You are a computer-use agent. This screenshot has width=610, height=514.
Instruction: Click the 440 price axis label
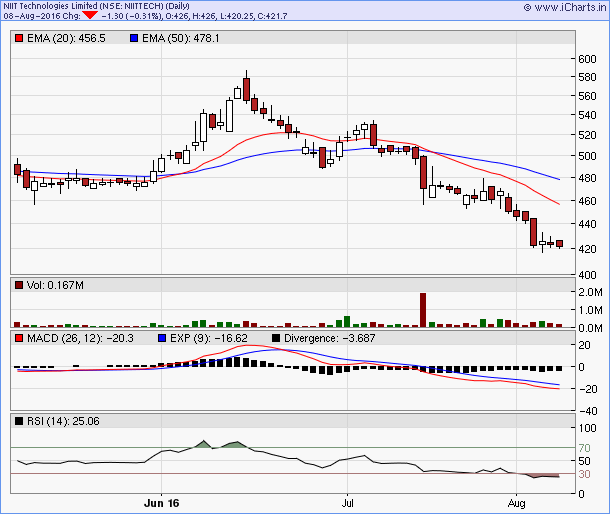(587, 224)
